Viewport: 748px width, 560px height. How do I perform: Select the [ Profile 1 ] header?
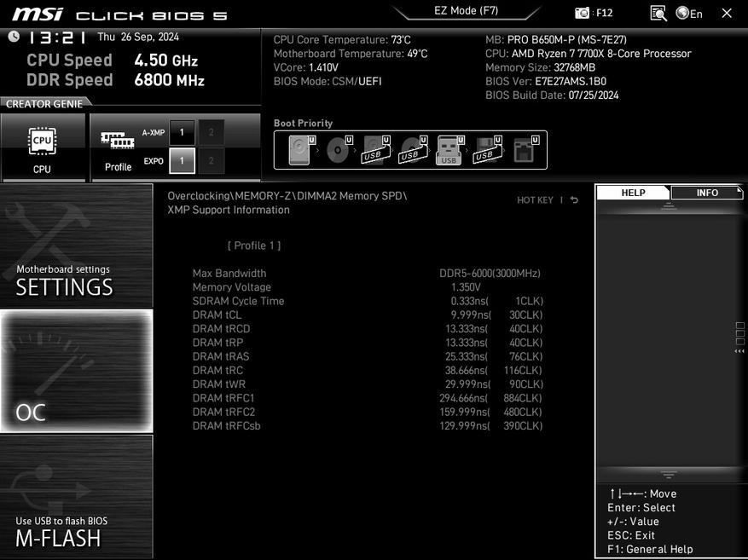254,245
